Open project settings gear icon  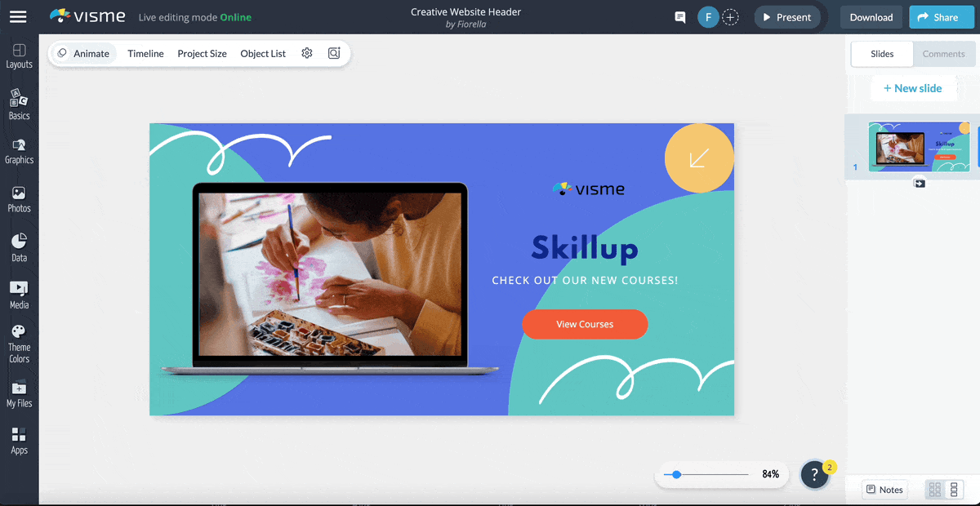pyautogui.click(x=307, y=53)
